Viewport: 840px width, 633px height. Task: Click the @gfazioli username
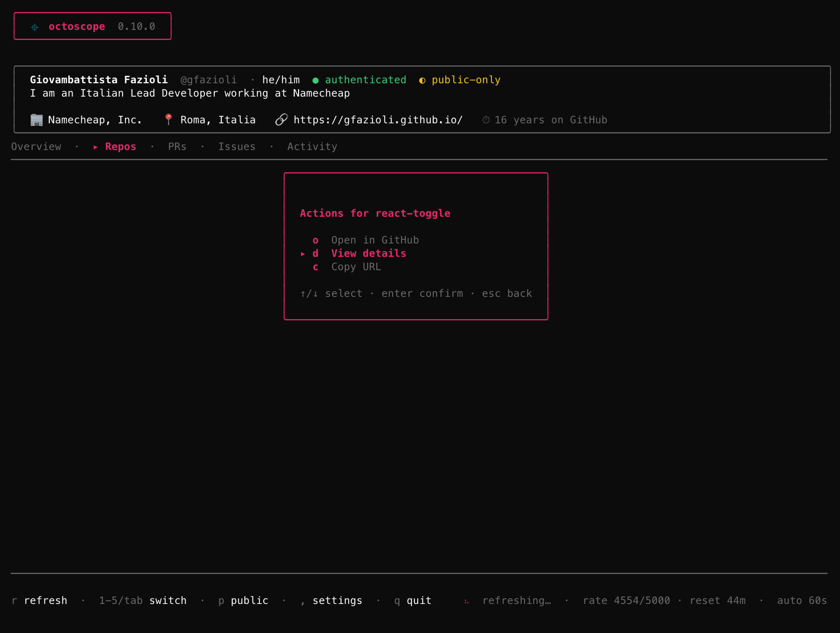tap(208, 80)
